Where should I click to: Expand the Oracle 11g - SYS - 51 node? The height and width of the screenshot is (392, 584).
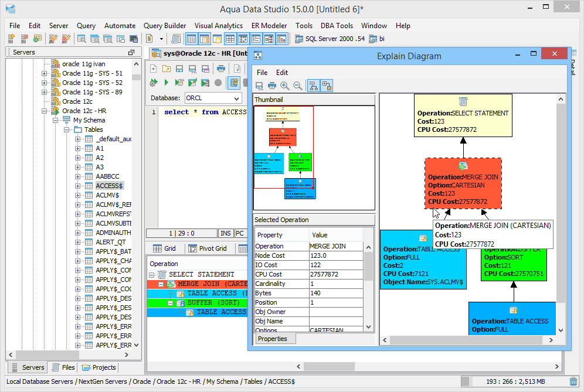point(44,73)
